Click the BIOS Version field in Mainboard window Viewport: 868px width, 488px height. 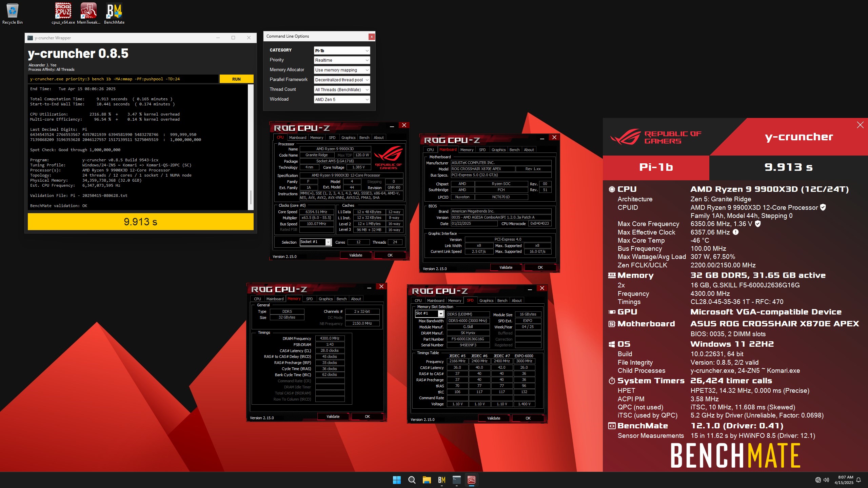[501, 217]
